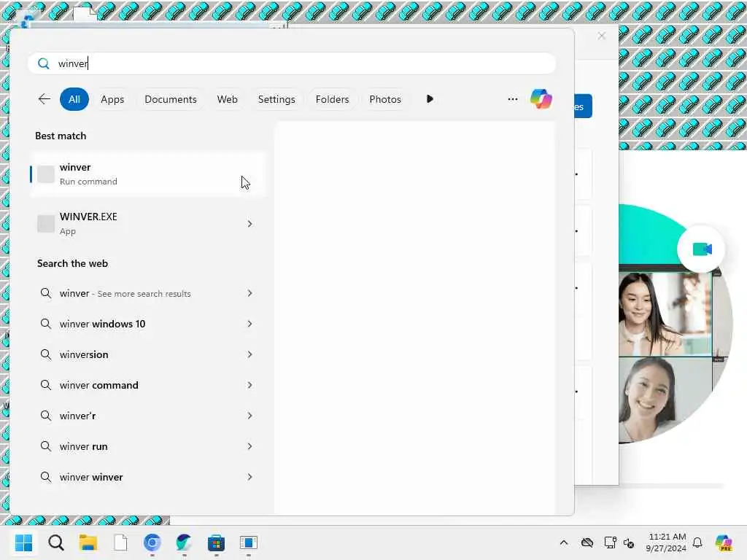Switch to the Apps filter

[x=112, y=99]
